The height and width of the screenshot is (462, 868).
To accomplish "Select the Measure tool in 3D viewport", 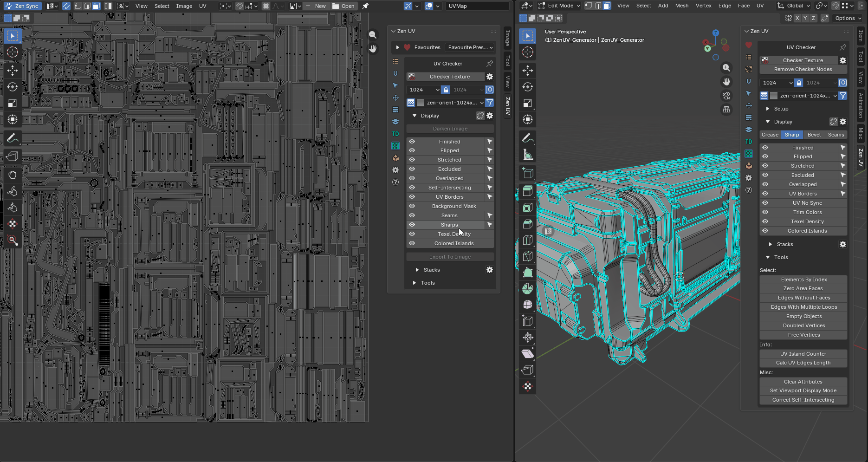I will tap(528, 155).
